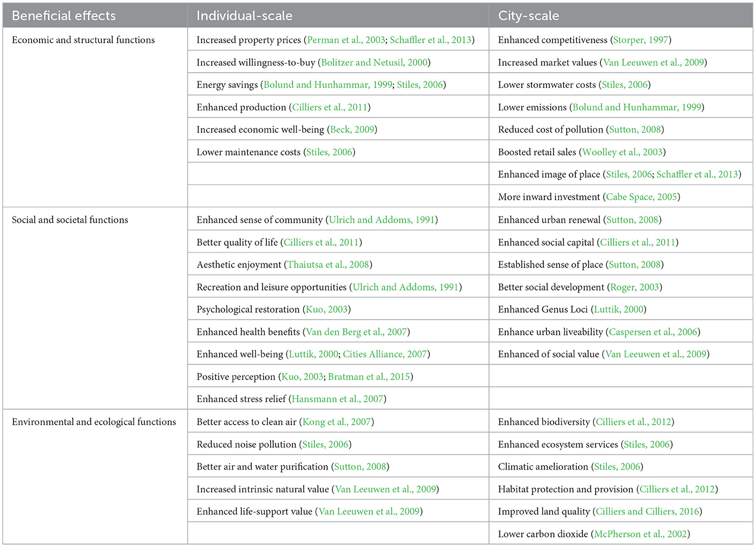Click Sutton, 2008 beside Better air and water purification
This screenshot has width=756, height=547.
(360, 467)
